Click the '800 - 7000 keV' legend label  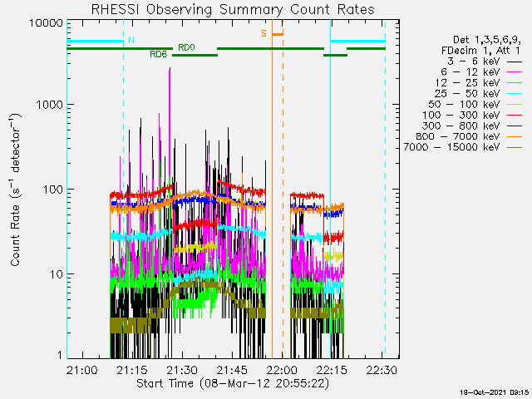pos(458,136)
